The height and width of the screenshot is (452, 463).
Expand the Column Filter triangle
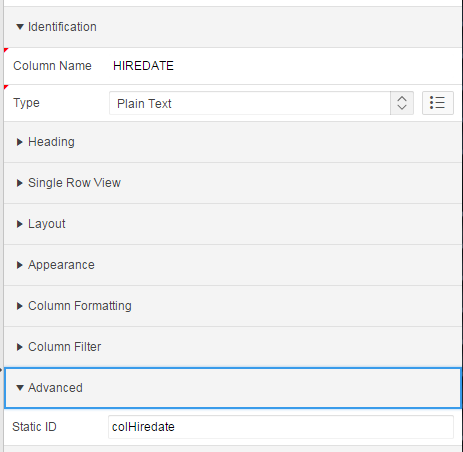tap(20, 347)
